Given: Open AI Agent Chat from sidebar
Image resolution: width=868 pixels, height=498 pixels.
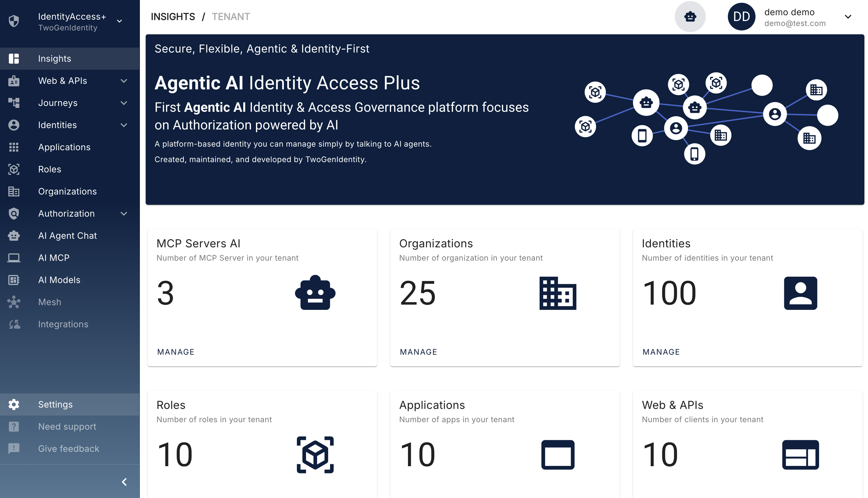Looking at the screenshot, I should 67,236.
